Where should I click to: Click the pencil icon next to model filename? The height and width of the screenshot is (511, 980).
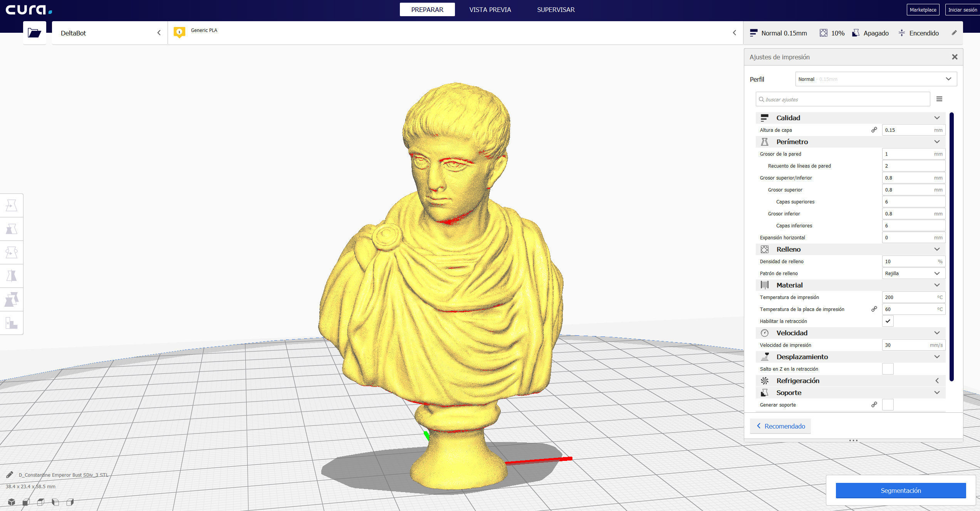[10, 475]
